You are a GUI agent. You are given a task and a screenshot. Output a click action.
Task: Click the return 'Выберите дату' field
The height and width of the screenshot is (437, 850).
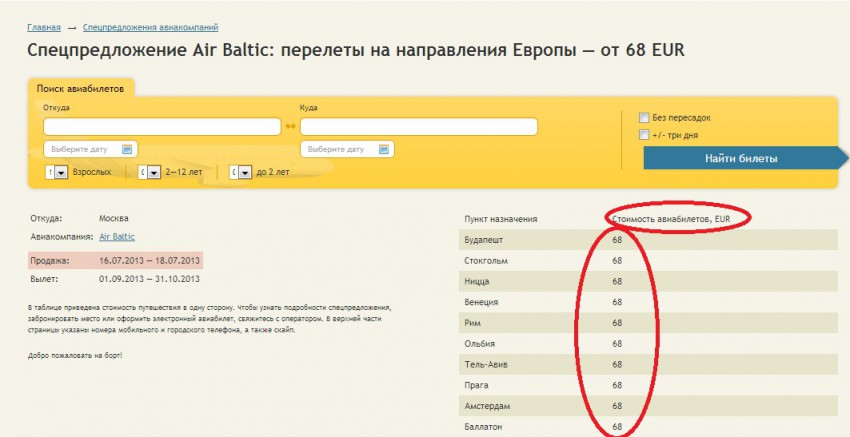click(338, 149)
